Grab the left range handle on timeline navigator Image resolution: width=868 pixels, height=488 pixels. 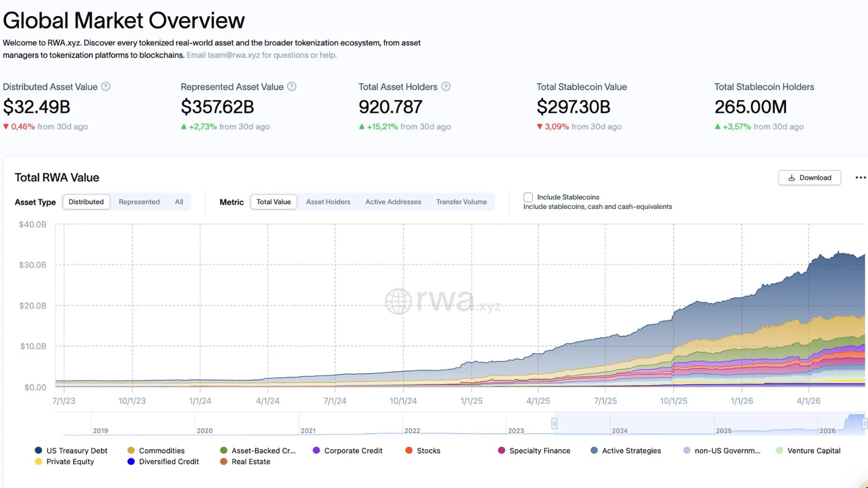(x=554, y=423)
